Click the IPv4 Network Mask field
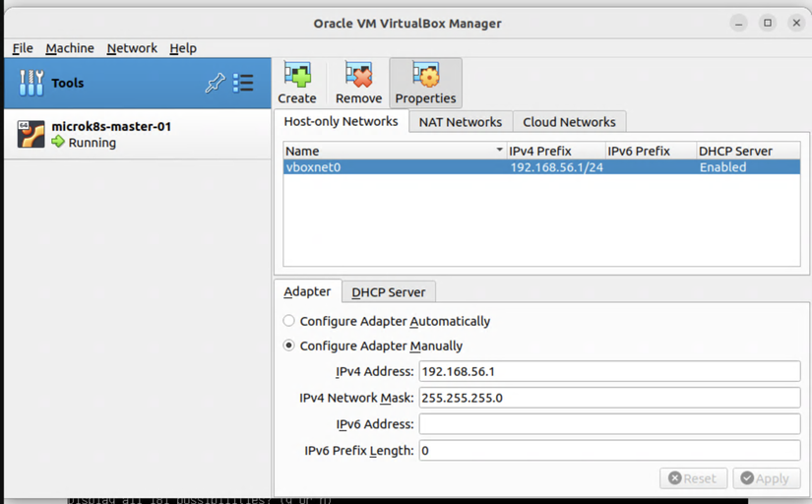The width and height of the screenshot is (812, 504). pyautogui.click(x=609, y=398)
